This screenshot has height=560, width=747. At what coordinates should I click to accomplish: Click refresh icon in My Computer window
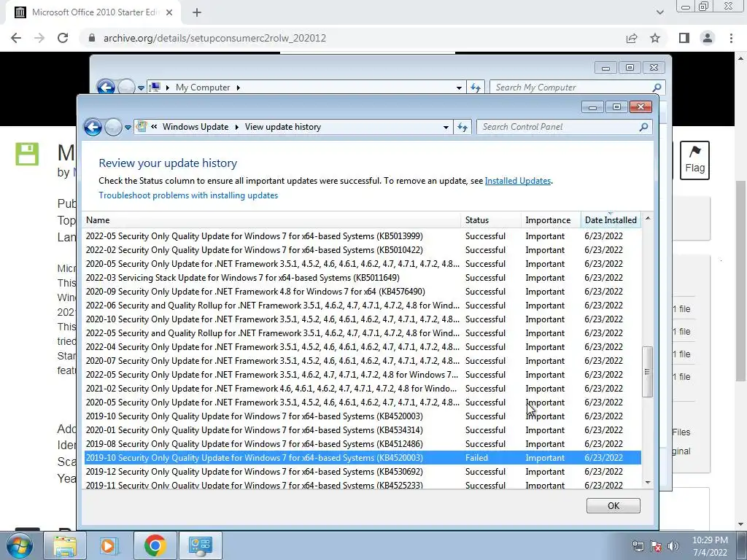tap(476, 87)
